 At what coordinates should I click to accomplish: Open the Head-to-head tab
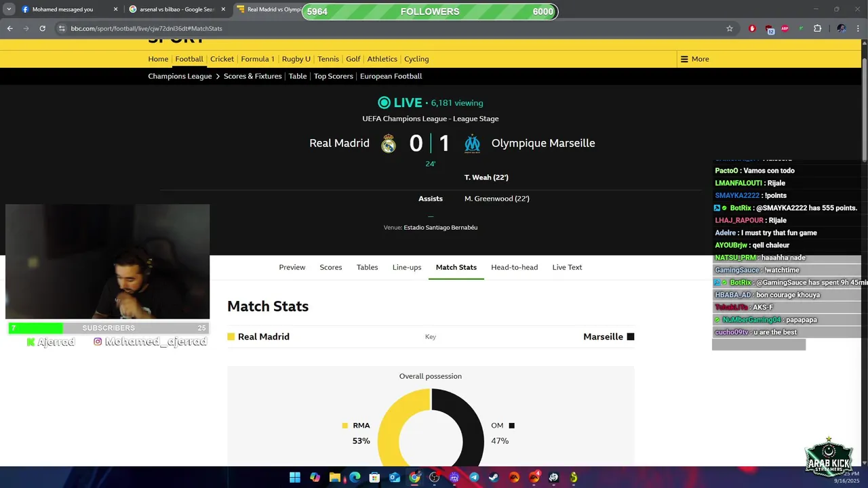pos(515,267)
